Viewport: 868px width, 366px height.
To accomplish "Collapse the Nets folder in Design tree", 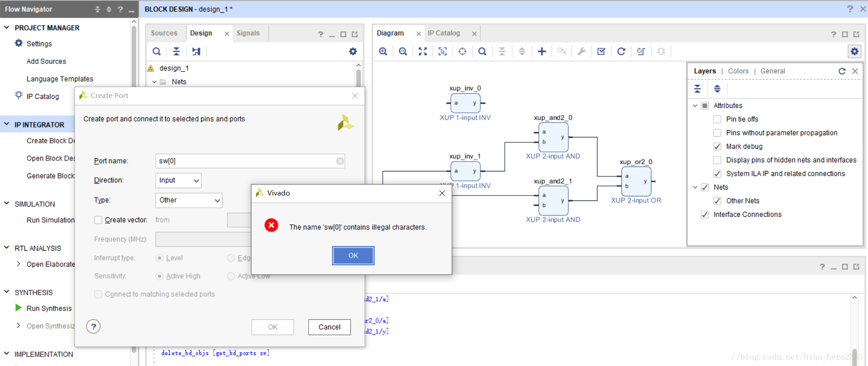I will pyautogui.click(x=154, y=82).
